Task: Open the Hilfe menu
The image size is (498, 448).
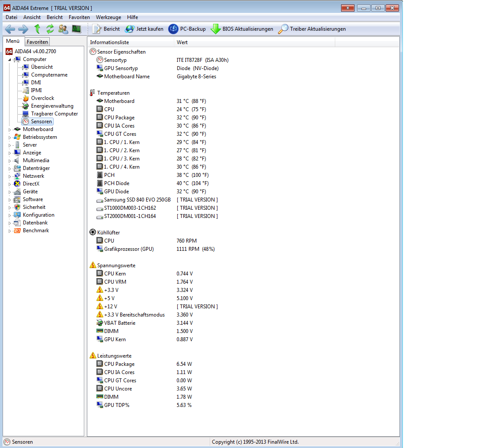Action: tap(132, 17)
